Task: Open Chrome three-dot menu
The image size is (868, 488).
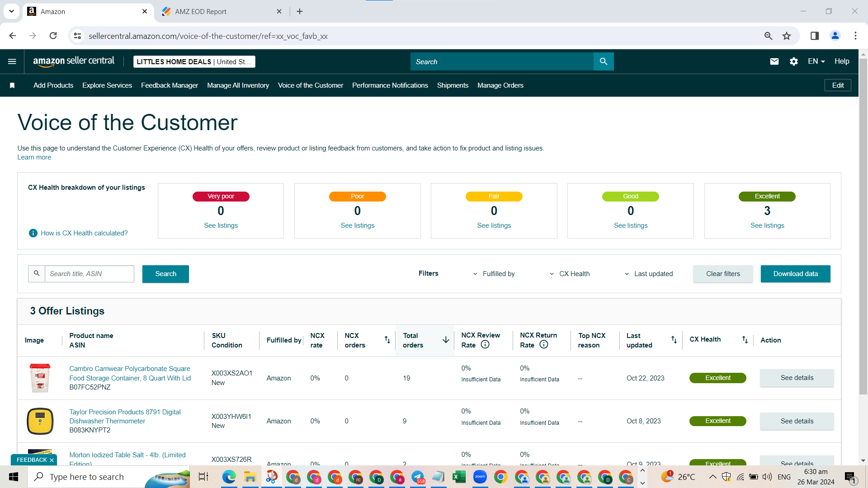Action: [855, 36]
